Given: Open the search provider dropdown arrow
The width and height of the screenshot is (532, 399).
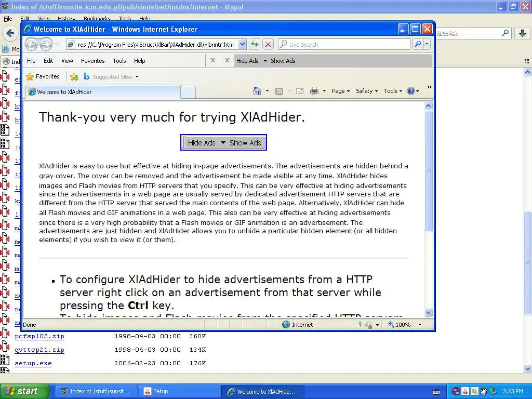Looking at the screenshot, I should coord(427,44).
